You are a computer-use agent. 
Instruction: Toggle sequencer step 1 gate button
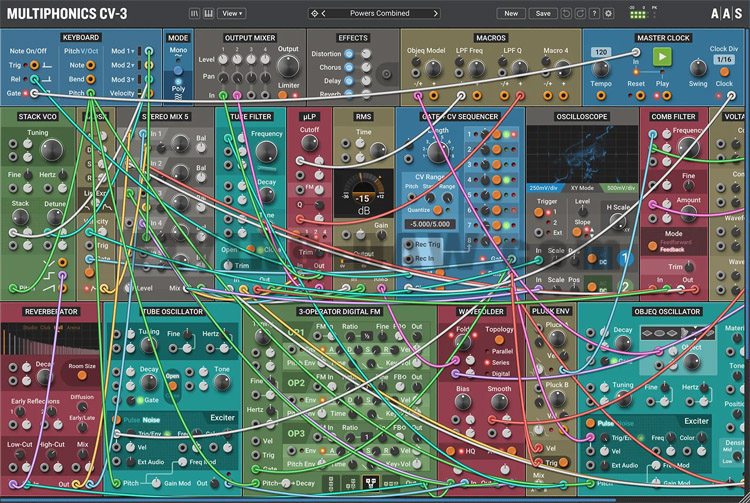point(496,134)
